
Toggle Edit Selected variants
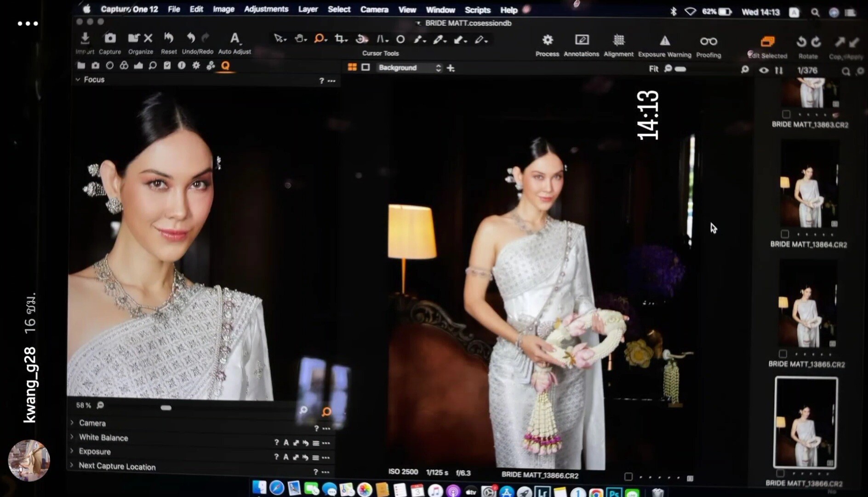click(767, 42)
